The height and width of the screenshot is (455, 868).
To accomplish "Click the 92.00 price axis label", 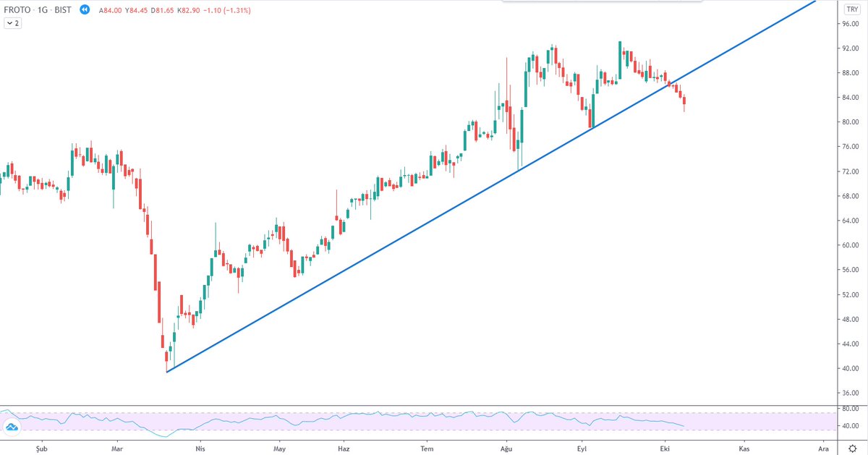I will [x=849, y=48].
